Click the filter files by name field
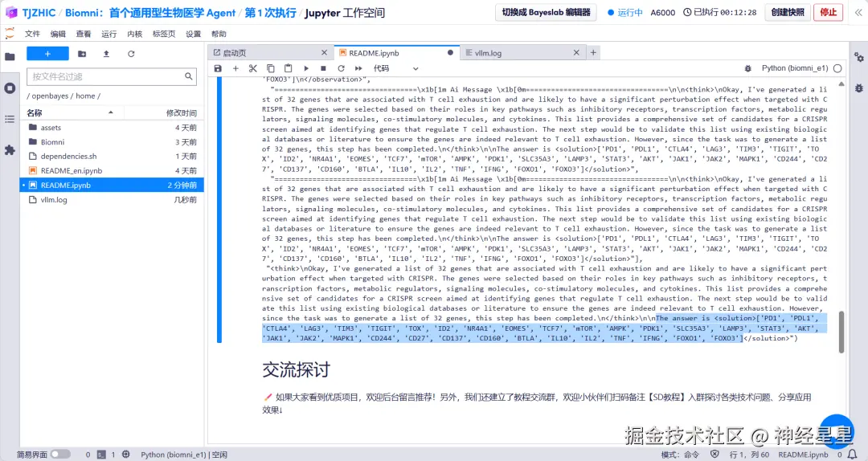 click(x=112, y=76)
